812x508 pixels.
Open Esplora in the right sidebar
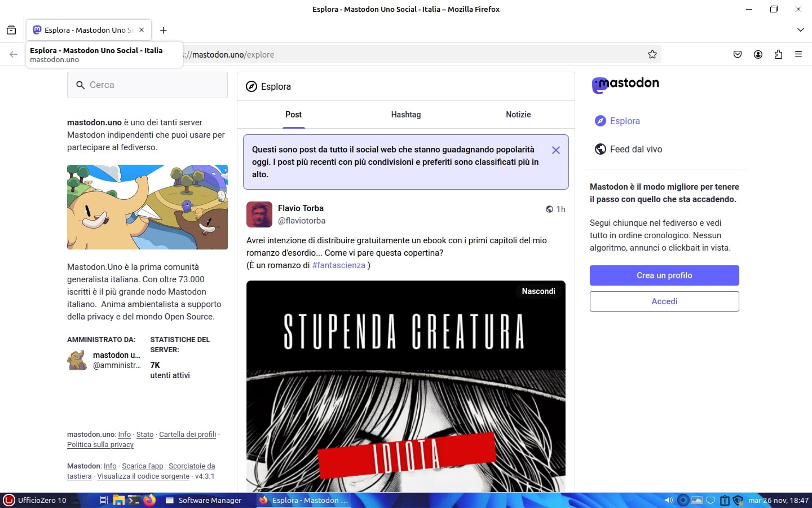pos(617,121)
